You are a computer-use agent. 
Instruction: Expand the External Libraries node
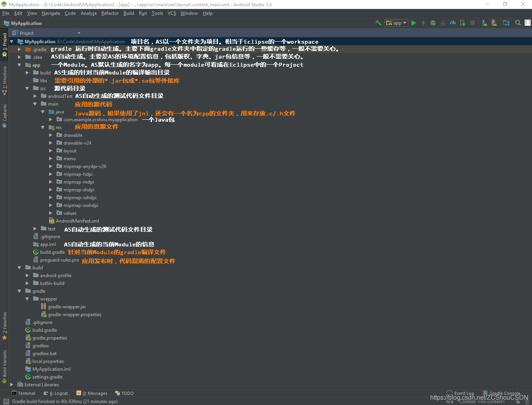click(11, 385)
